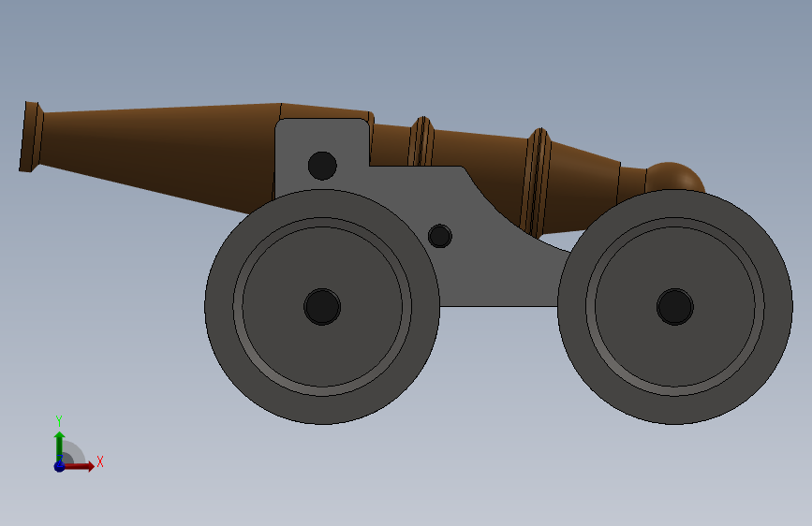Select the flared muzzle ring at barrel tip
Viewport: 812px width, 526px height.
pyautogui.click(x=31, y=137)
